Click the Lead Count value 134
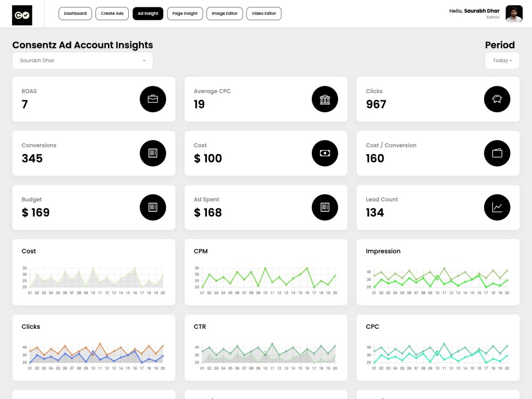 375,212
